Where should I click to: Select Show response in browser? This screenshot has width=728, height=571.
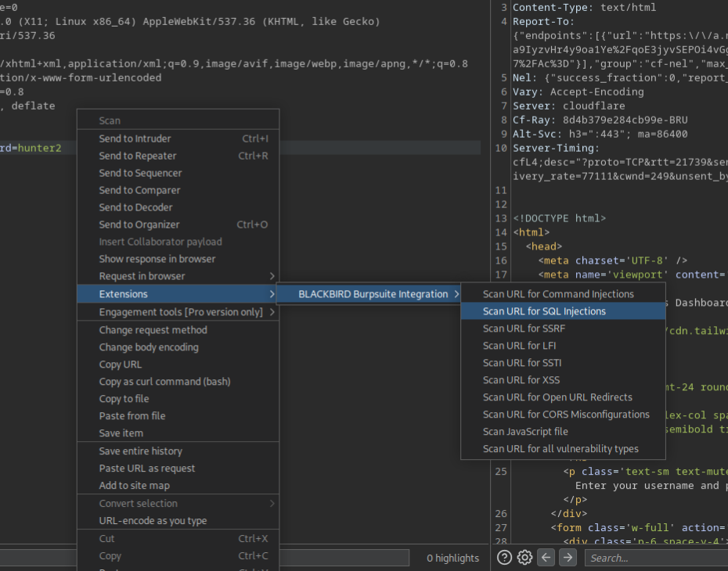tap(157, 259)
